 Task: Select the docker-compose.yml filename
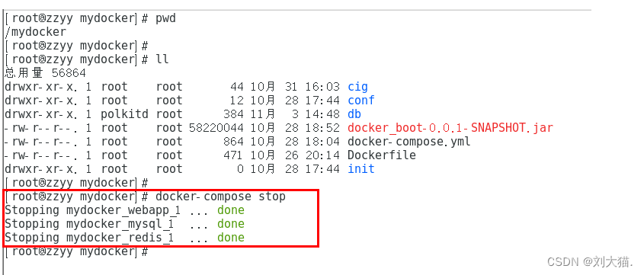pos(409,142)
